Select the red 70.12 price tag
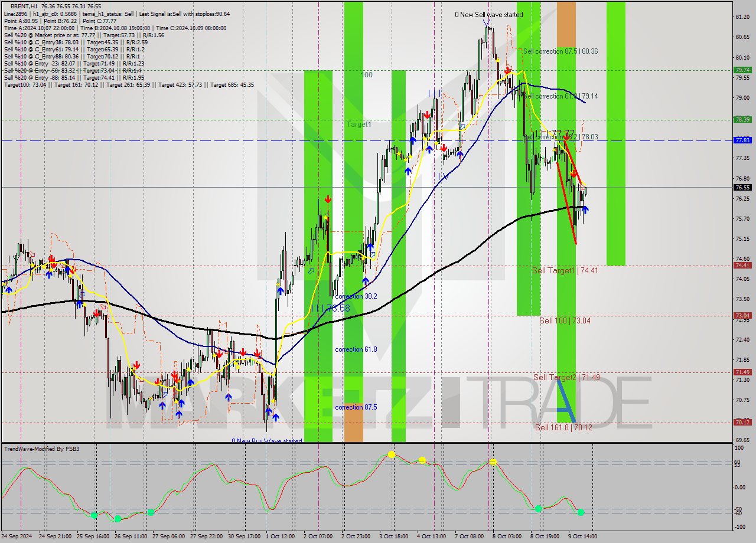The width and height of the screenshot is (756, 543). (742, 422)
